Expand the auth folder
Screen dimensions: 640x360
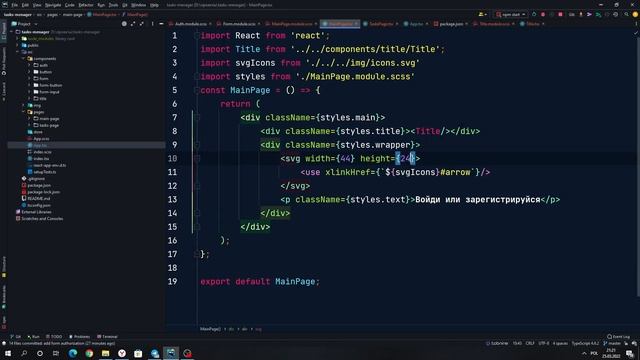29,65
